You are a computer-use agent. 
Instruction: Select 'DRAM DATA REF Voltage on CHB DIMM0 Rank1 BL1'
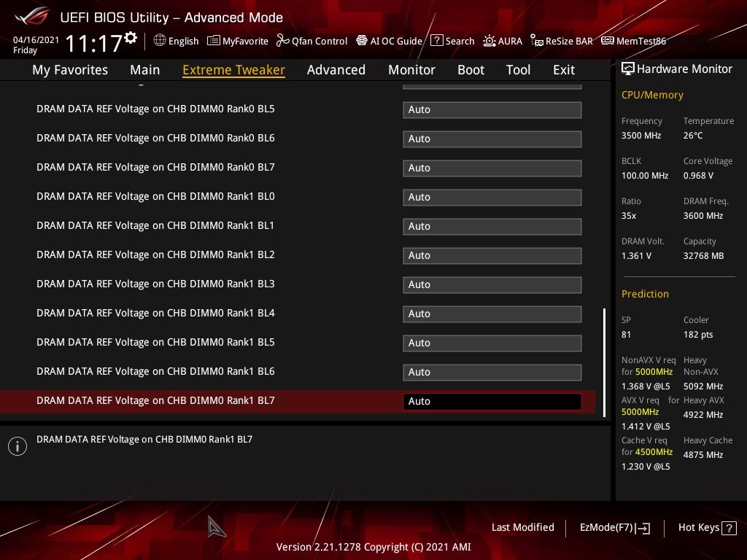point(155,226)
